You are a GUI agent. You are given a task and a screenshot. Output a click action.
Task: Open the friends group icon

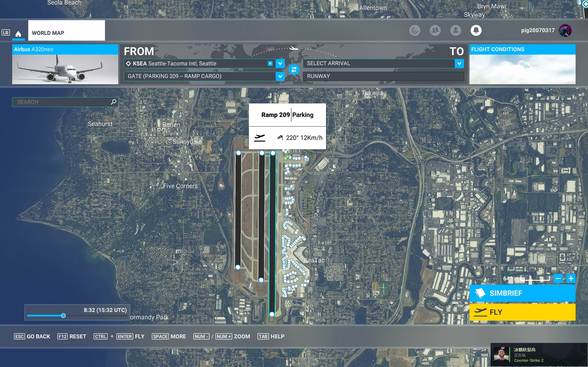435,31
